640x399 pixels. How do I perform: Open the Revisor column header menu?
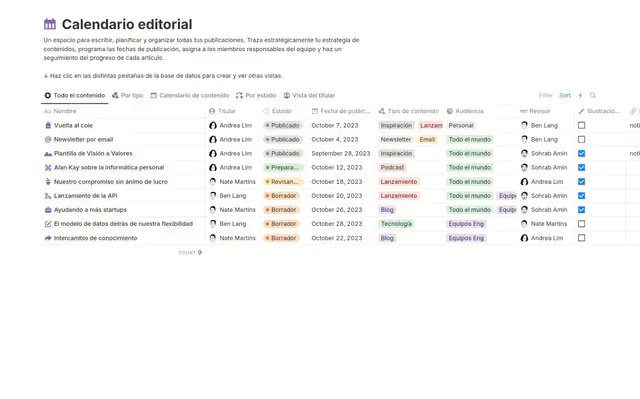click(x=536, y=111)
